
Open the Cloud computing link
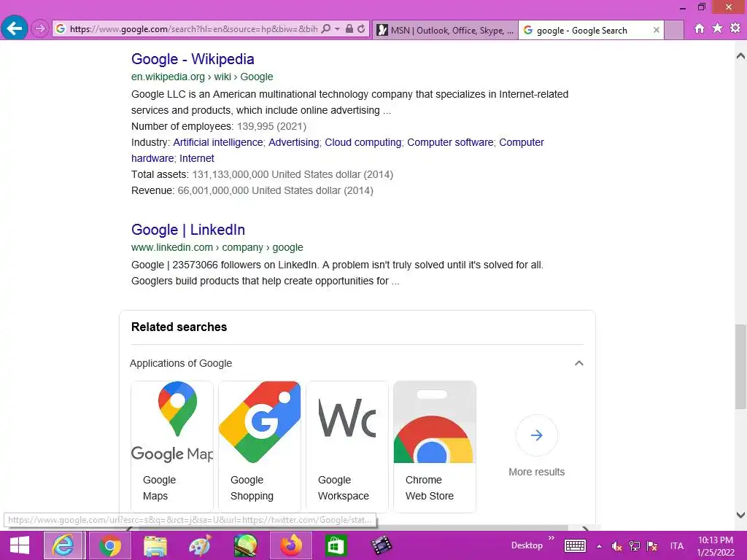tap(363, 142)
